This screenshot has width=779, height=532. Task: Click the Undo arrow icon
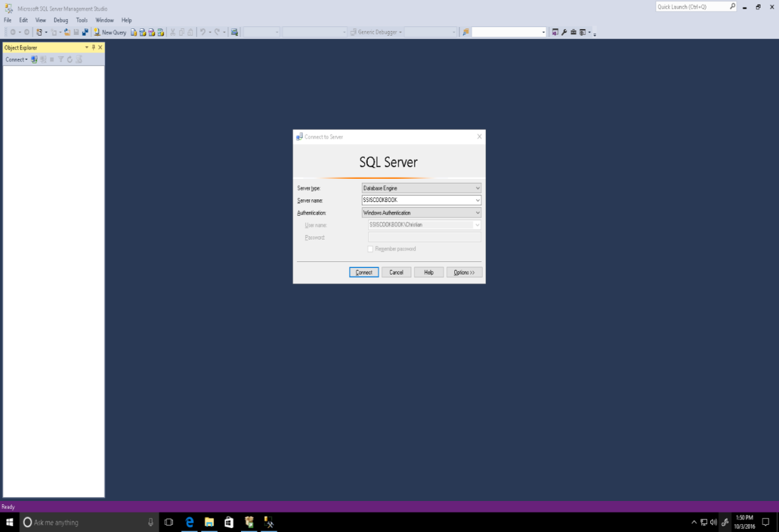pos(202,32)
